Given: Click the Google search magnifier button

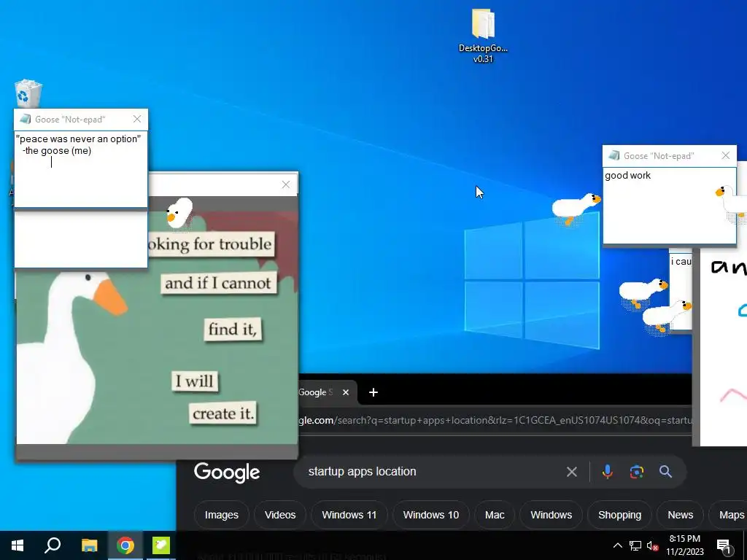Looking at the screenshot, I should (x=665, y=472).
